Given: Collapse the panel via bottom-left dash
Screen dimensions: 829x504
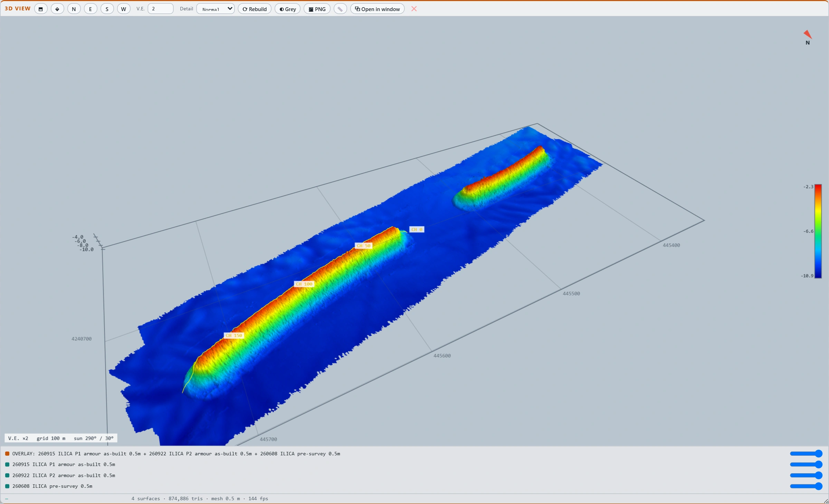Looking at the screenshot, I should click(7, 498).
